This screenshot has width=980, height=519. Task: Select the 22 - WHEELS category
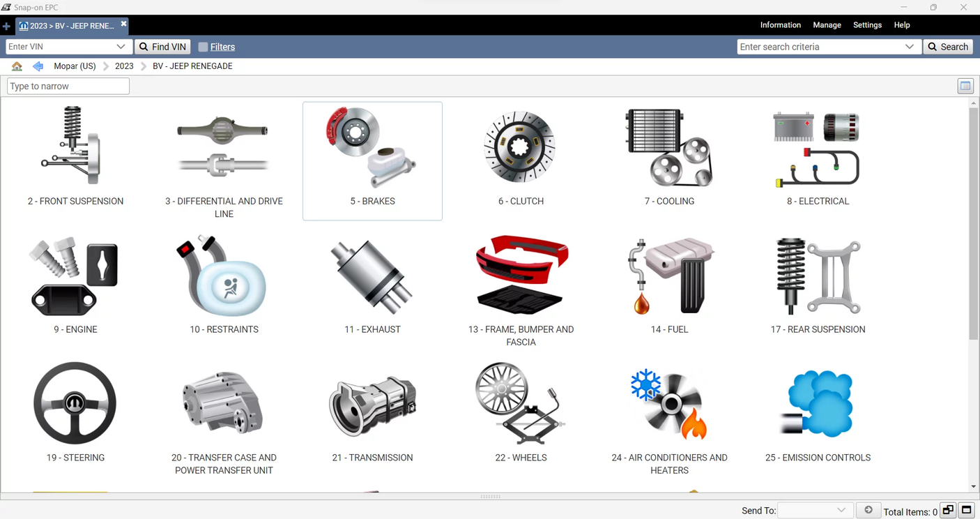point(521,403)
